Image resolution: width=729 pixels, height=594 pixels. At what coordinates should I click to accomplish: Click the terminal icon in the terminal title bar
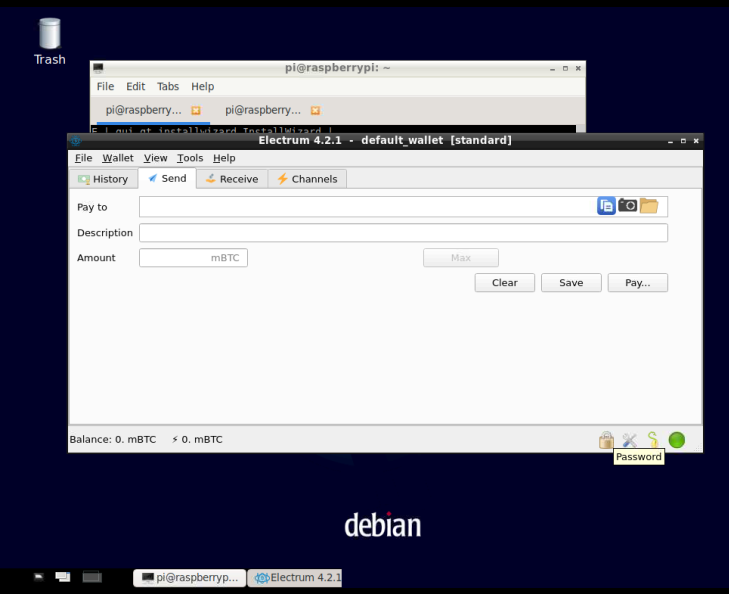pyautogui.click(x=98, y=68)
